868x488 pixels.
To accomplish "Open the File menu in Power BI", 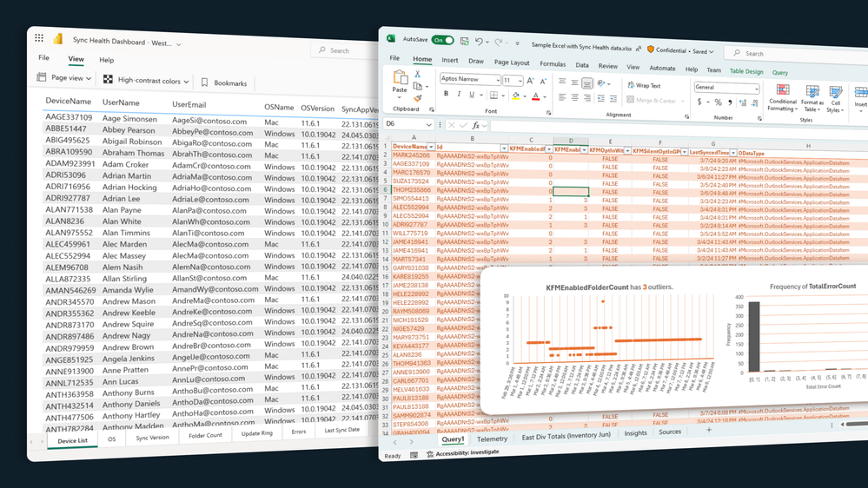I will (x=43, y=57).
